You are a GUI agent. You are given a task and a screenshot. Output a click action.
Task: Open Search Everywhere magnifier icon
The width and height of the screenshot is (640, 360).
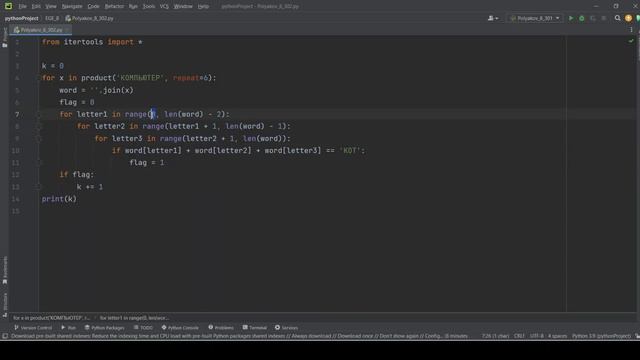tap(618, 18)
